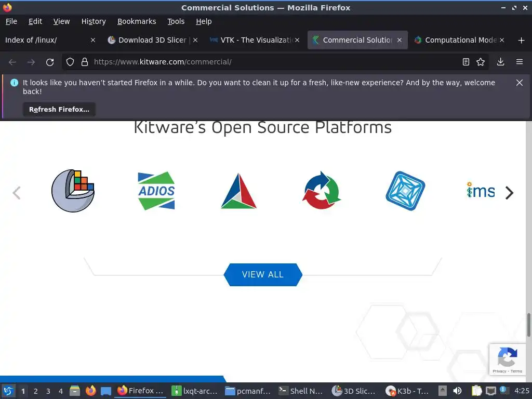Reload the current page
Viewport: 532px width, 399px height.
(x=50, y=62)
